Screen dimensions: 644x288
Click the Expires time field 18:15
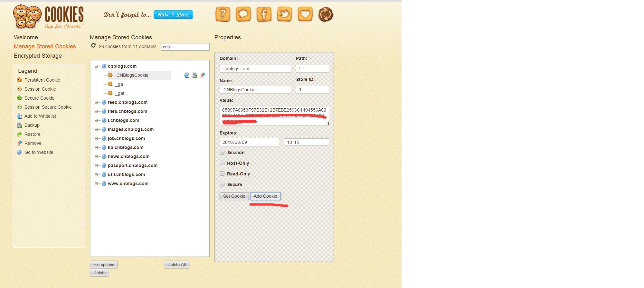point(307,142)
